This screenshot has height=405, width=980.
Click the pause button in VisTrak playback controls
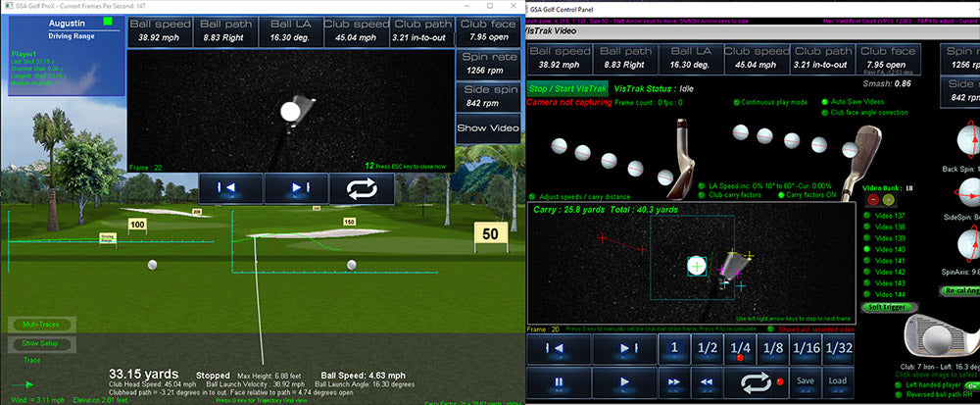click(x=560, y=380)
